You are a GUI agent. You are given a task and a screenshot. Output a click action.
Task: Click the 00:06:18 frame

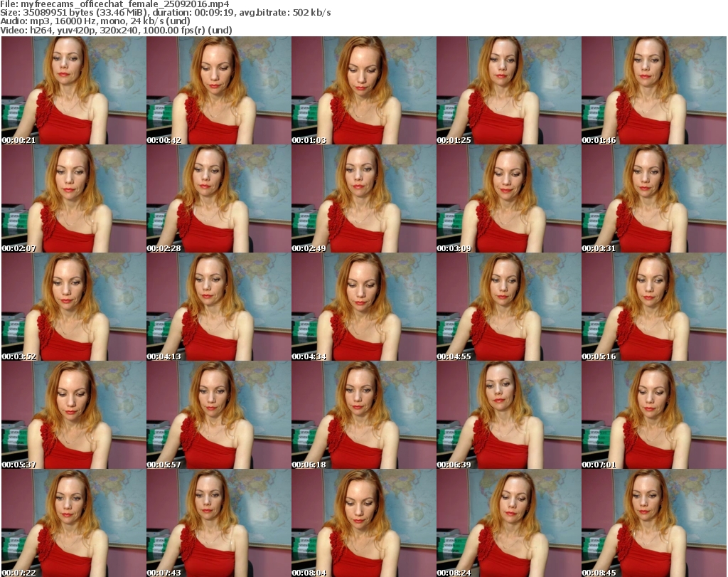coord(363,415)
